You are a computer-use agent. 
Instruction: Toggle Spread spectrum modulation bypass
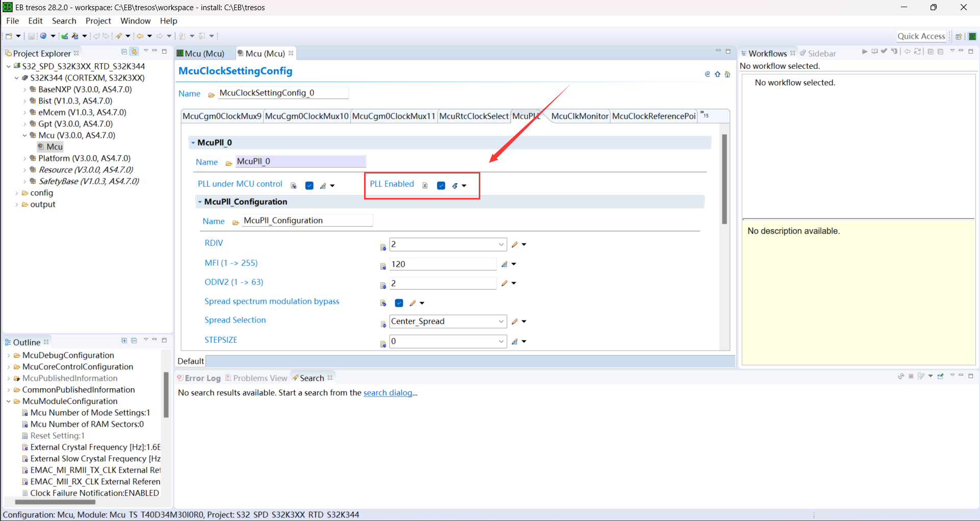pyautogui.click(x=399, y=303)
